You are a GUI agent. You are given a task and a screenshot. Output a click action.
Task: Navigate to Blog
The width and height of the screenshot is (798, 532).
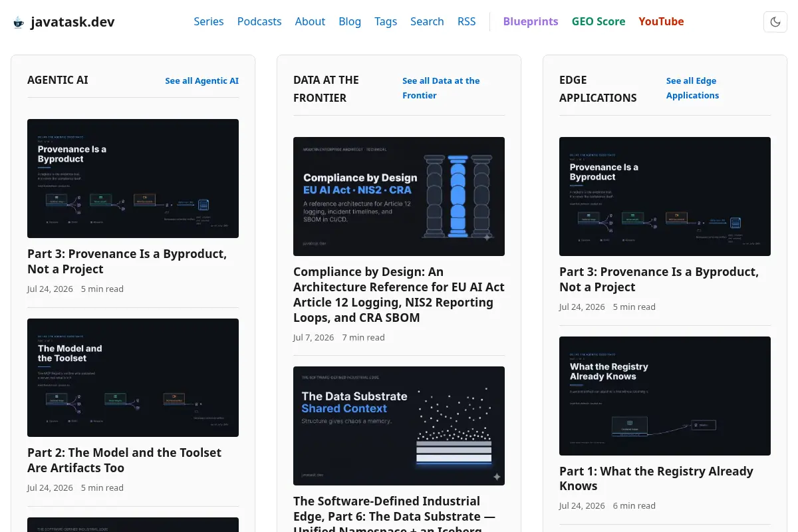pyautogui.click(x=350, y=21)
